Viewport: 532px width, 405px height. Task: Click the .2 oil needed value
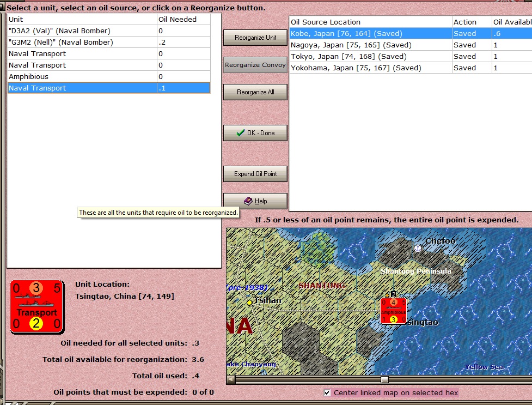(x=162, y=43)
